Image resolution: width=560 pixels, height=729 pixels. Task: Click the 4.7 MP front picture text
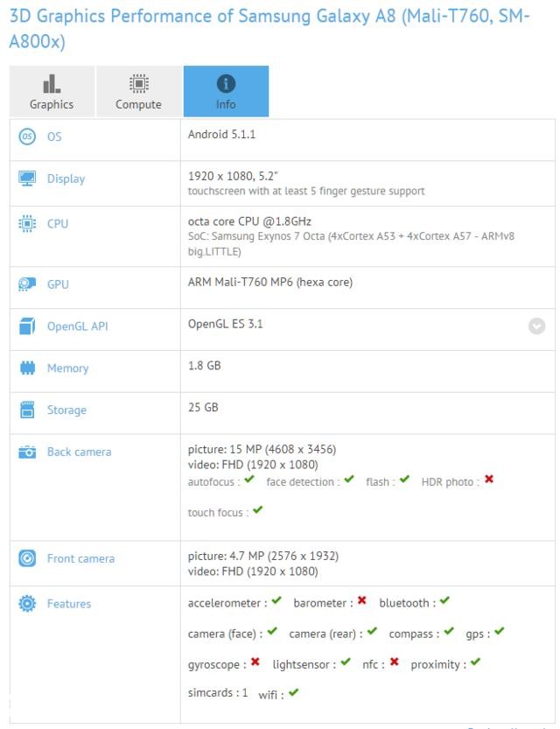[x=263, y=556]
